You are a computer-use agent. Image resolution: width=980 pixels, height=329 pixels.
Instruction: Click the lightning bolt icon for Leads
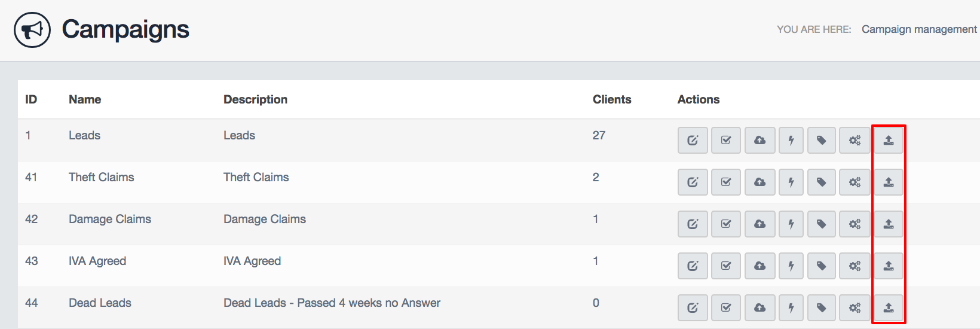click(x=791, y=141)
